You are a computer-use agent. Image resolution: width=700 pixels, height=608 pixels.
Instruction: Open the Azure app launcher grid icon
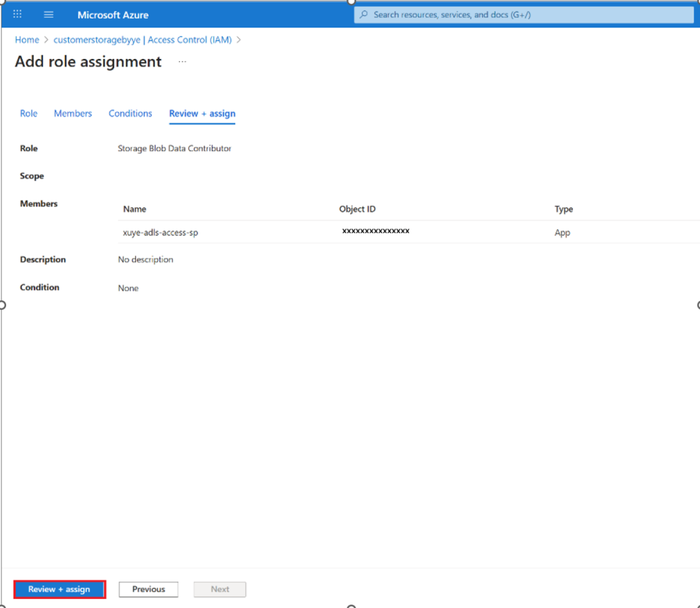[16, 14]
